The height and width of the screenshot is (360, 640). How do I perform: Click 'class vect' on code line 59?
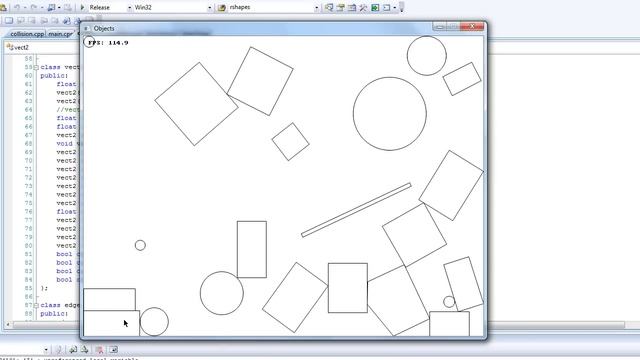(x=60, y=67)
